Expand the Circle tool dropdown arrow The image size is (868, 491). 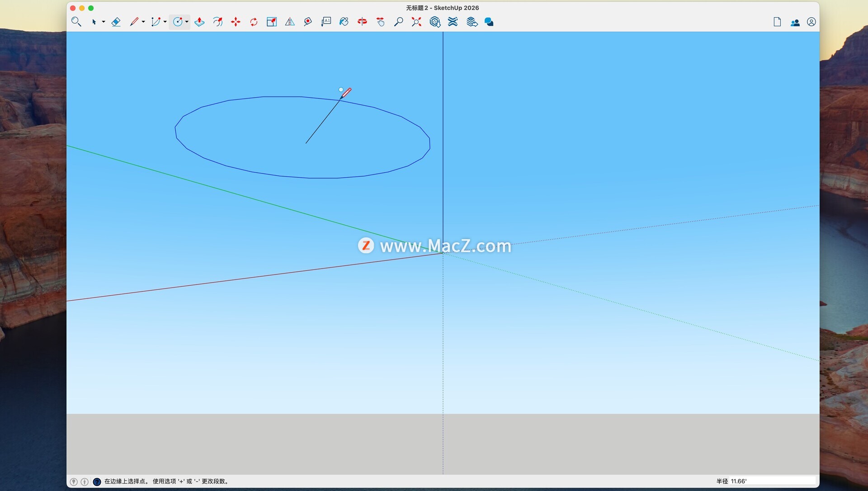click(187, 22)
